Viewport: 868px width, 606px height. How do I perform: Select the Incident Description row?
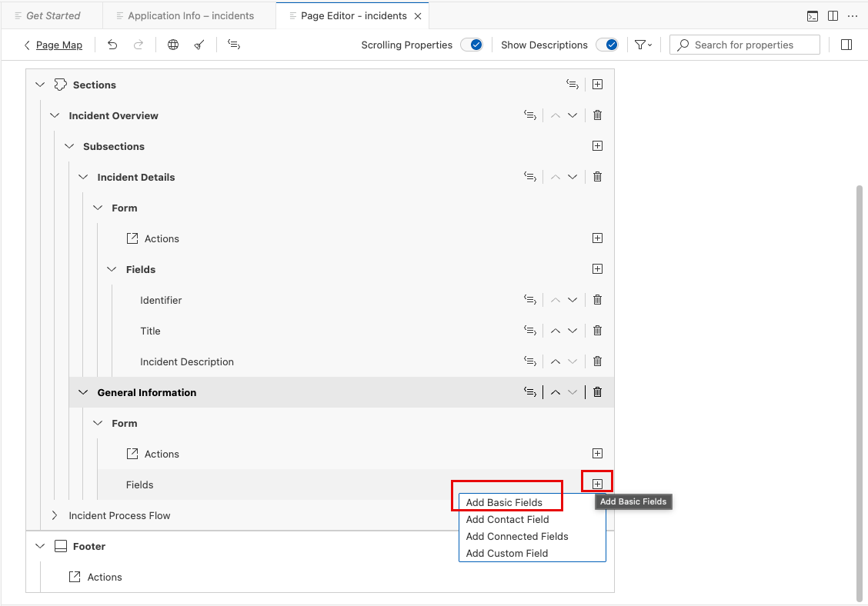362,361
